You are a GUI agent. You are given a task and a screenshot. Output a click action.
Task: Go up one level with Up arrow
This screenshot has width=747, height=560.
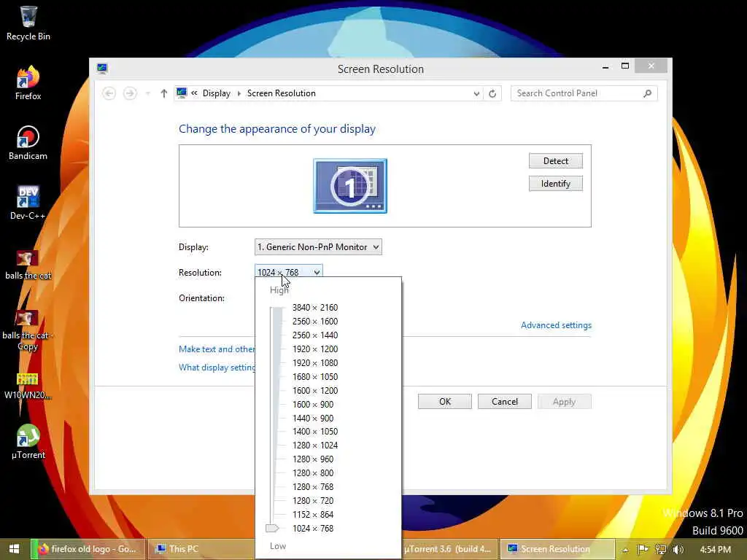(164, 93)
